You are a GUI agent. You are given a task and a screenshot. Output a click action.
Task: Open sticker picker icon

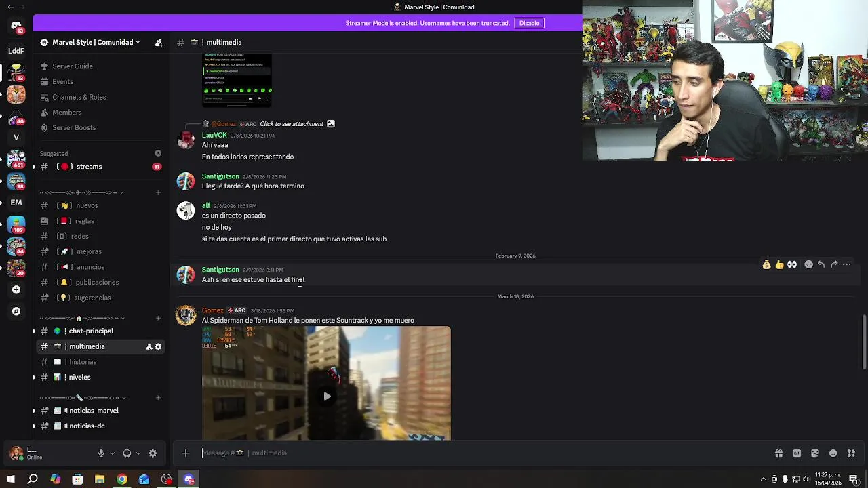coord(815,453)
